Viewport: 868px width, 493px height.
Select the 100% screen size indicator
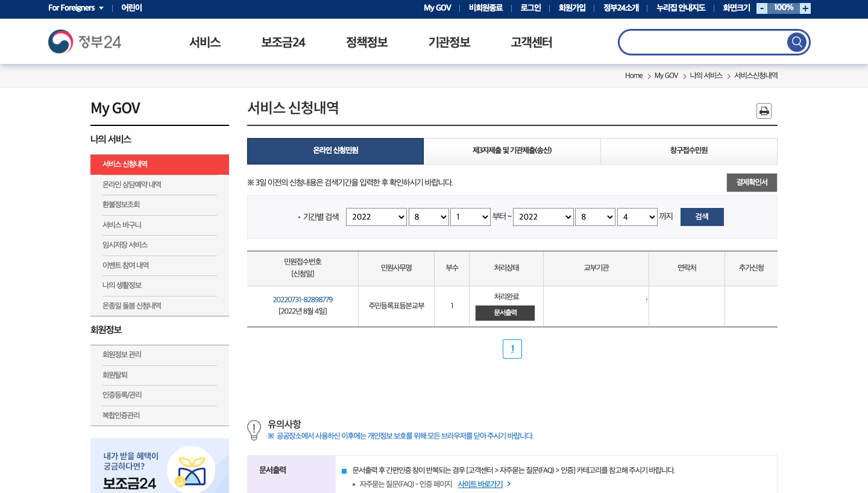coord(784,8)
